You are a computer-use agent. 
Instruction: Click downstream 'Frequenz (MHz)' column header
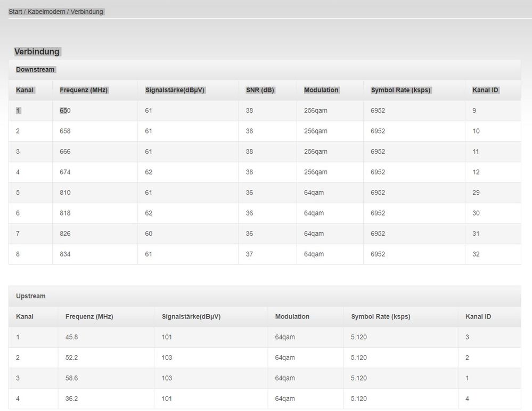point(84,90)
